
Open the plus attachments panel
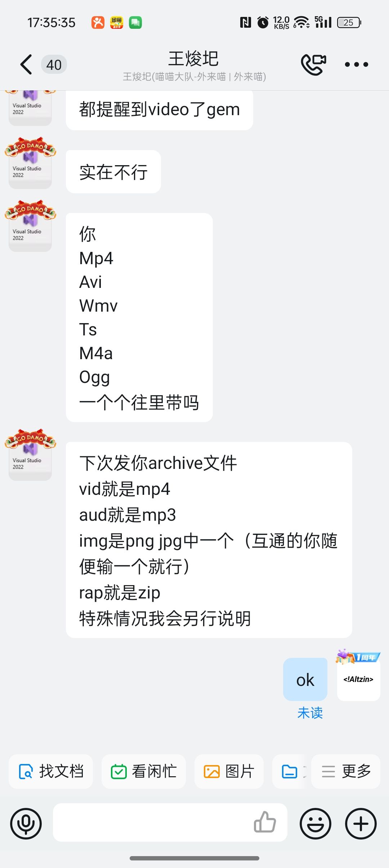[x=361, y=824]
